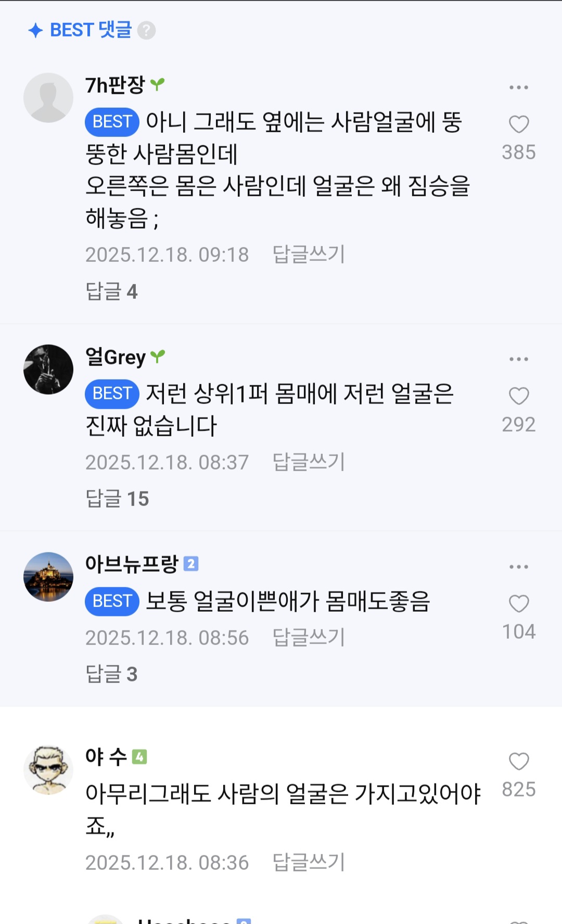Click the green sprout badge next to 7h판장
This screenshot has width=562, height=924.
[x=157, y=84]
